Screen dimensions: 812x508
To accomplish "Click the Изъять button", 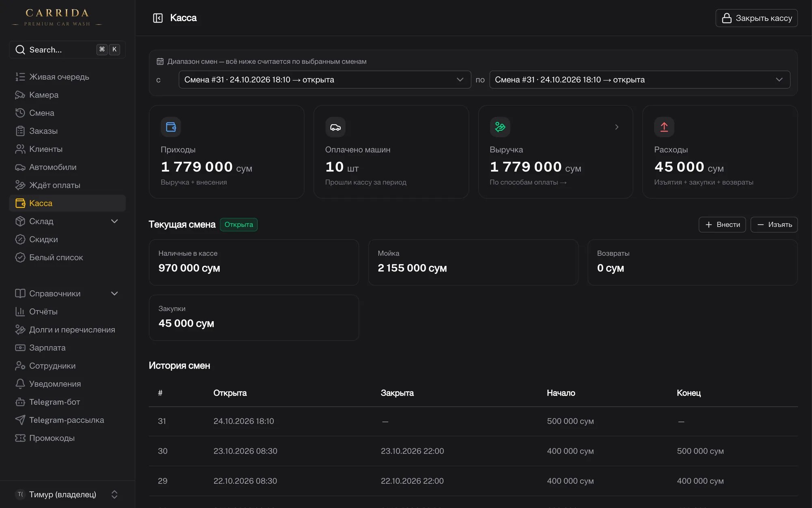I will coord(774,224).
